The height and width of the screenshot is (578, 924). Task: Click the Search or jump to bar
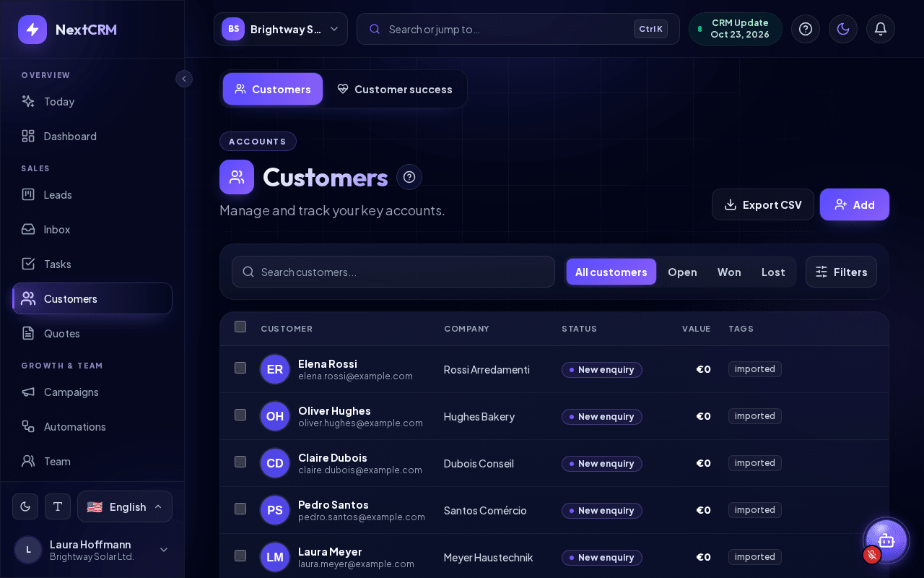tap(518, 29)
